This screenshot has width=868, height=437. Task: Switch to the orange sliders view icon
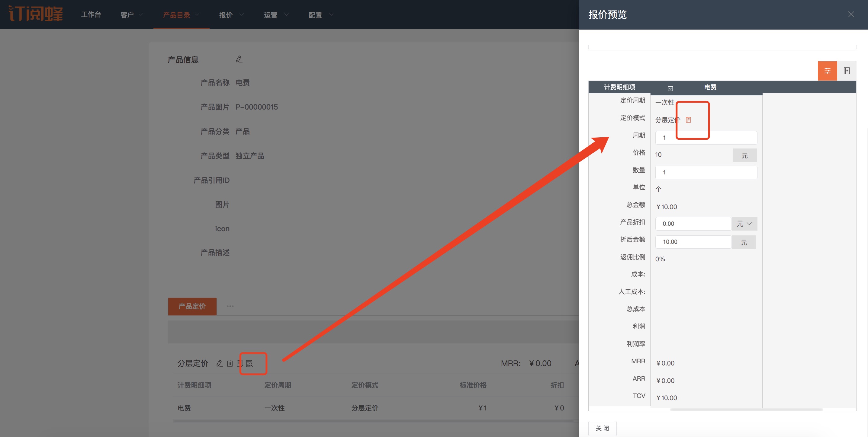[x=827, y=71]
